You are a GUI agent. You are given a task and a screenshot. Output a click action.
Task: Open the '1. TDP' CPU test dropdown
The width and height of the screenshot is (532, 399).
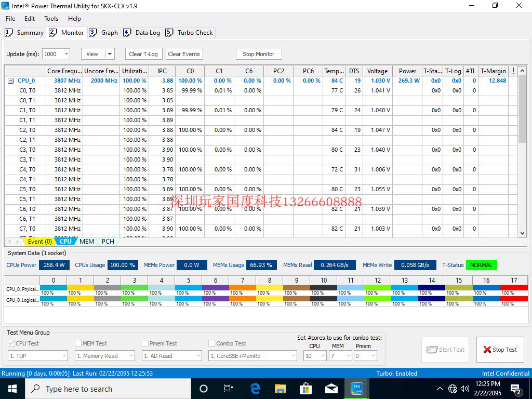click(37, 355)
